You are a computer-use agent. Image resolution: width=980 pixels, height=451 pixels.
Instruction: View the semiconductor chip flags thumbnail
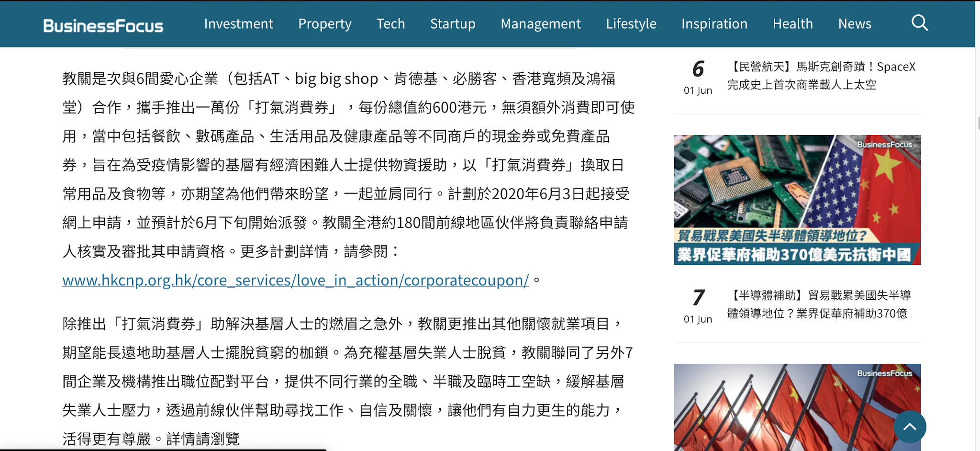click(797, 200)
